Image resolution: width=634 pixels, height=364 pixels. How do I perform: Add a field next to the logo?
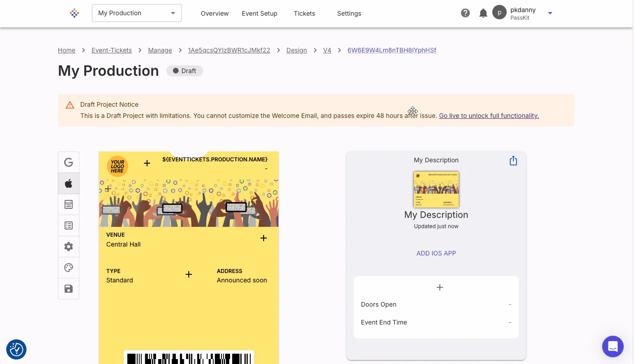(147, 163)
